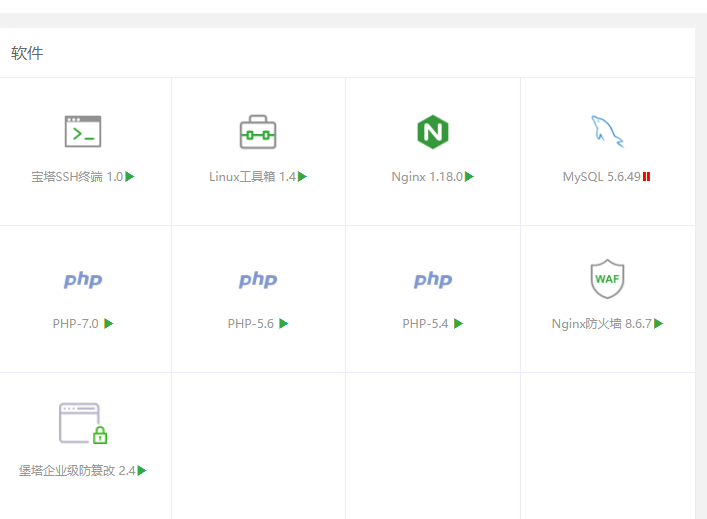Click the 软件 section header
The height and width of the screenshot is (519, 707).
click(x=27, y=53)
